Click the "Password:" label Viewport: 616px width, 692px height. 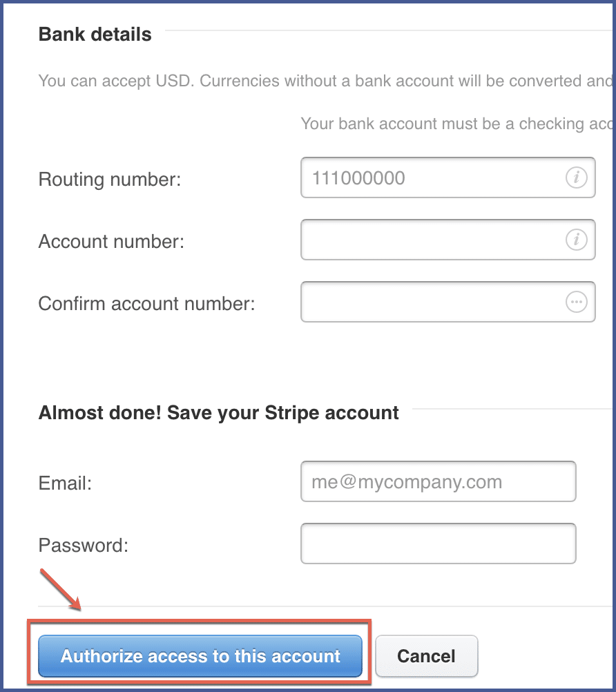pos(84,545)
